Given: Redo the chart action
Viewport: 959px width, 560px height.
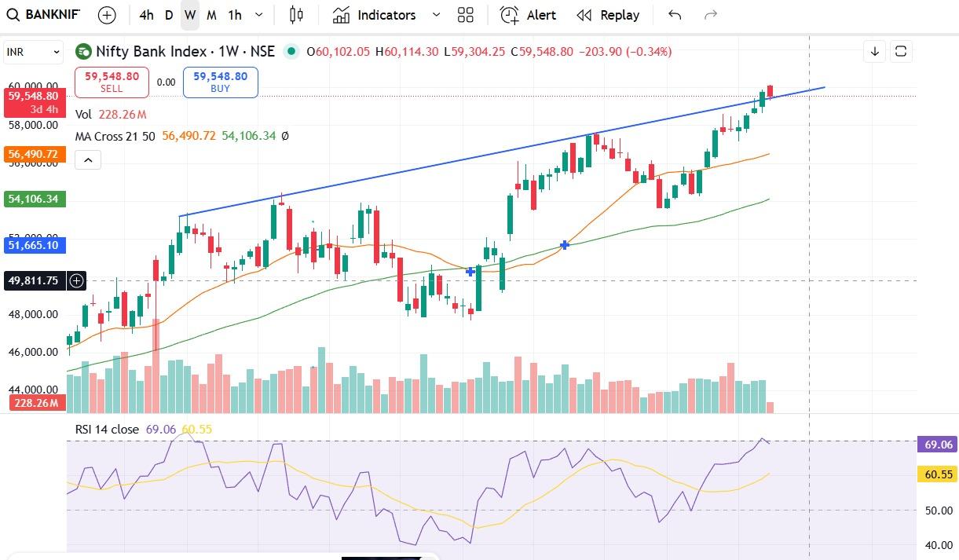Looking at the screenshot, I should (x=711, y=15).
